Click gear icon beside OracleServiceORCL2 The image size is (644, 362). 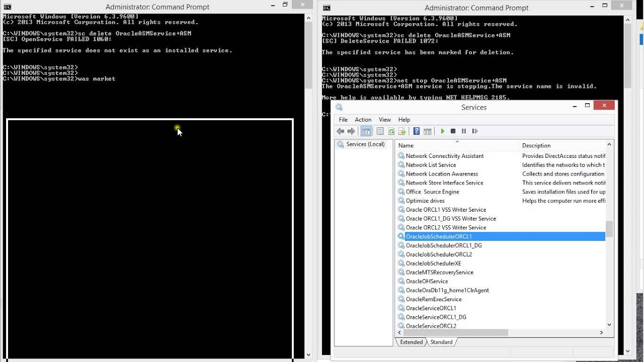pyautogui.click(x=401, y=326)
